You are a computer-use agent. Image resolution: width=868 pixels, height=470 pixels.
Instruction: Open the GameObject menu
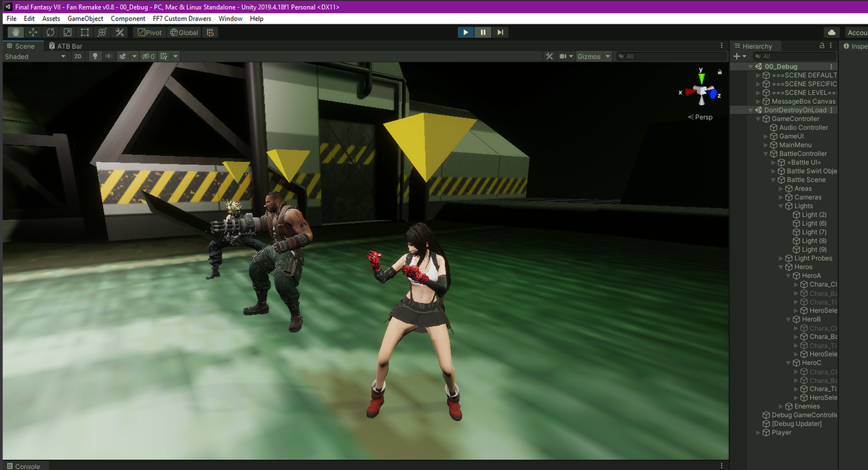click(85, 18)
